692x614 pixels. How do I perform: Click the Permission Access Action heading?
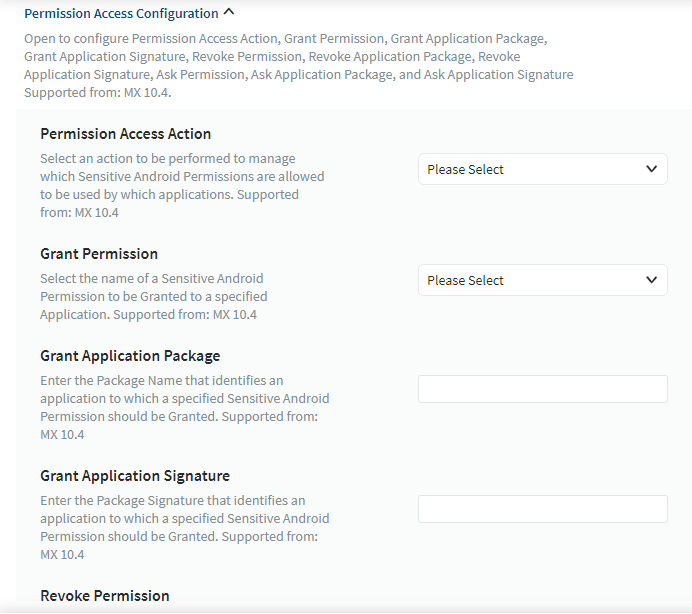click(x=125, y=134)
